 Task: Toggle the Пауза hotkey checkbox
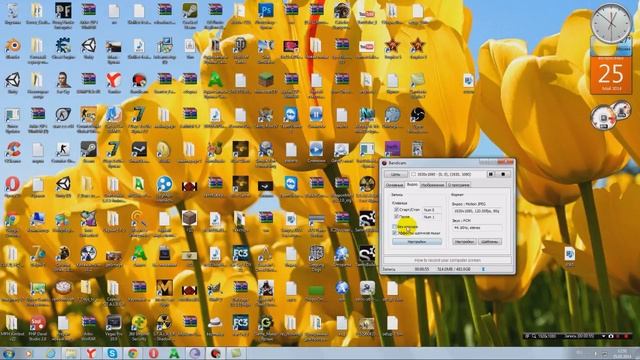(396, 217)
